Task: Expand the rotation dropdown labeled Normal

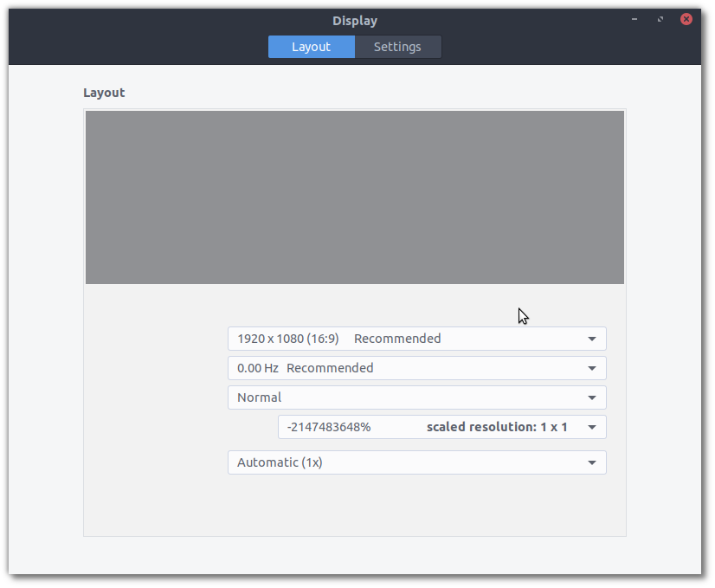Action: click(x=415, y=397)
